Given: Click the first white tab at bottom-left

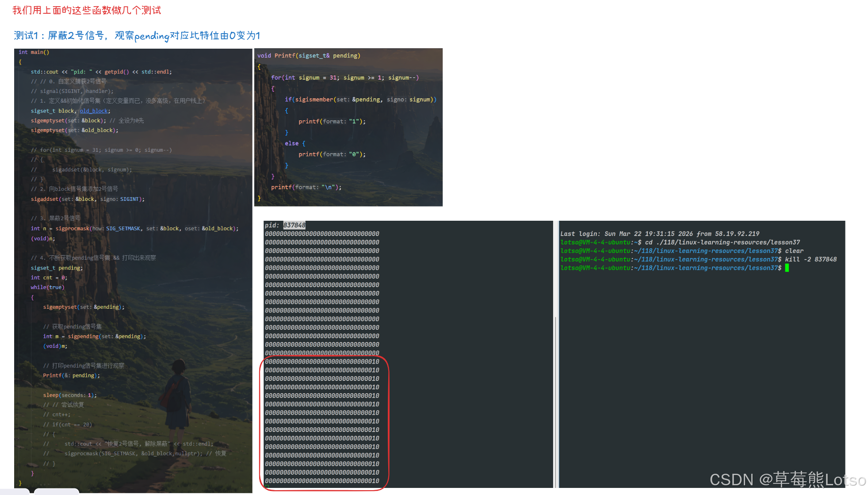Looking at the screenshot, I should (15, 491).
